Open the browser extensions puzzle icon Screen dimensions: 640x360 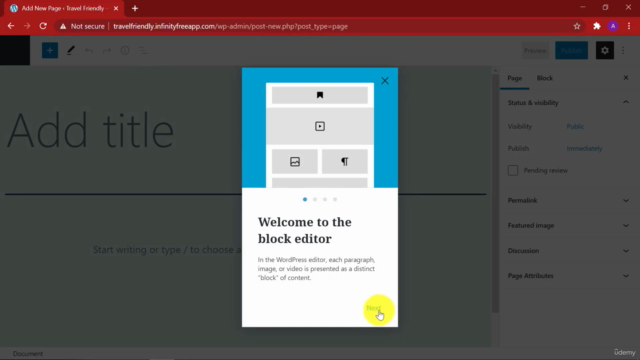[597, 26]
